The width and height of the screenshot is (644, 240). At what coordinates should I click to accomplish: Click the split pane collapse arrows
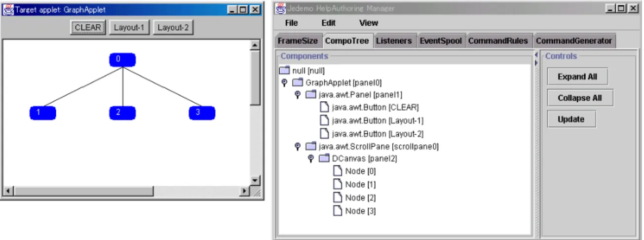(x=536, y=59)
